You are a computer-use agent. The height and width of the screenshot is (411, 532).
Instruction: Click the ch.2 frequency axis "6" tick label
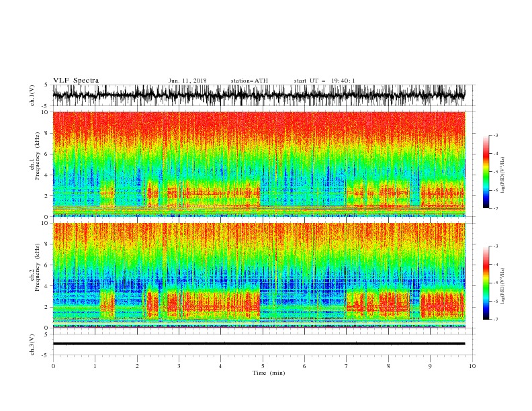(47, 265)
